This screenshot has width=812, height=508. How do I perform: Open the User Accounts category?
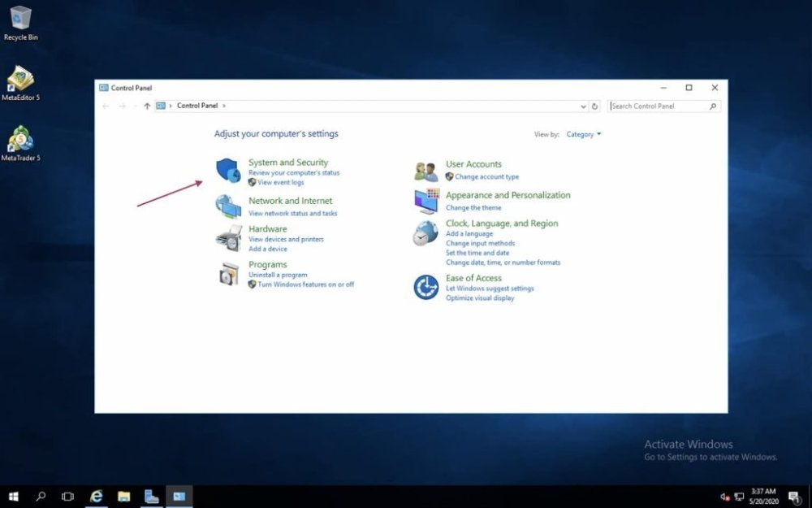pyautogui.click(x=473, y=164)
